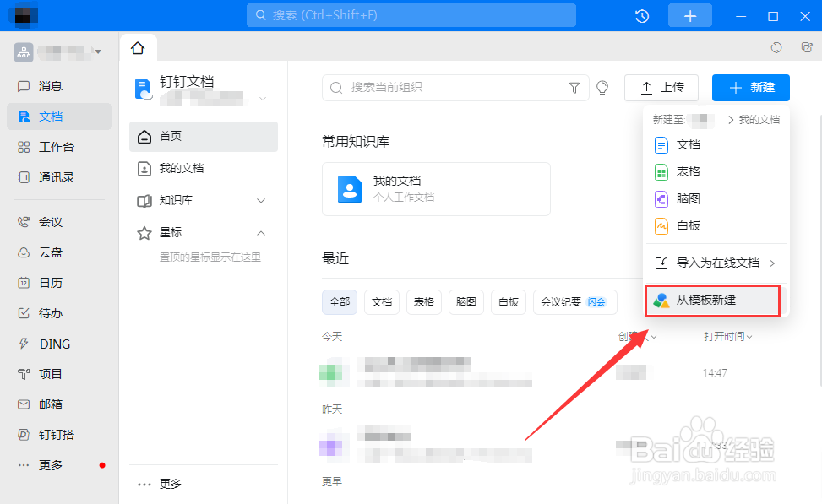Screen dimensions: 822x504
Task: Select the 文档 filter tab
Action: [382, 302]
